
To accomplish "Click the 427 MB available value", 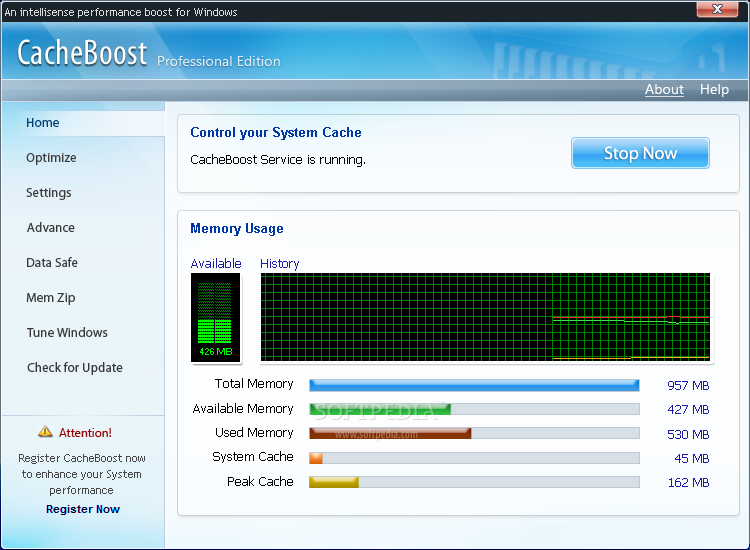I will click(688, 409).
